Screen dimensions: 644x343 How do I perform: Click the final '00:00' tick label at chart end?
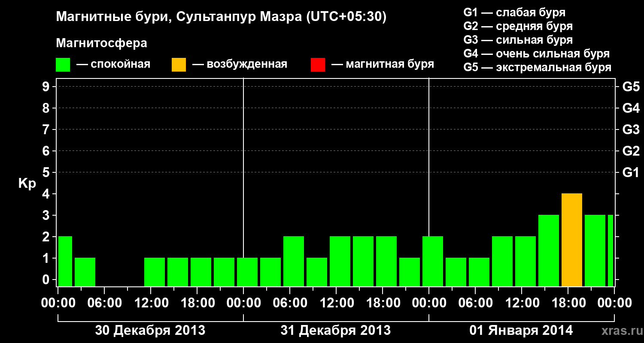(x=614, y=303)
